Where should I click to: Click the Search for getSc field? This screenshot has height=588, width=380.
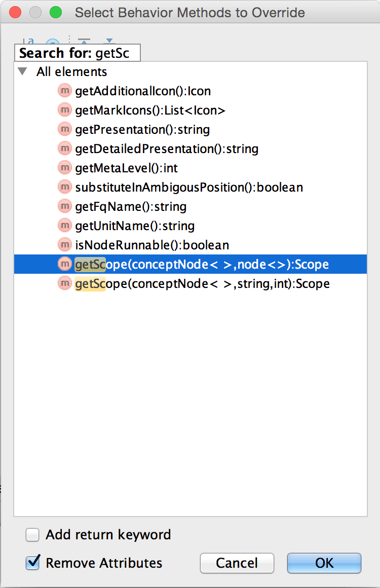(78, 53)
